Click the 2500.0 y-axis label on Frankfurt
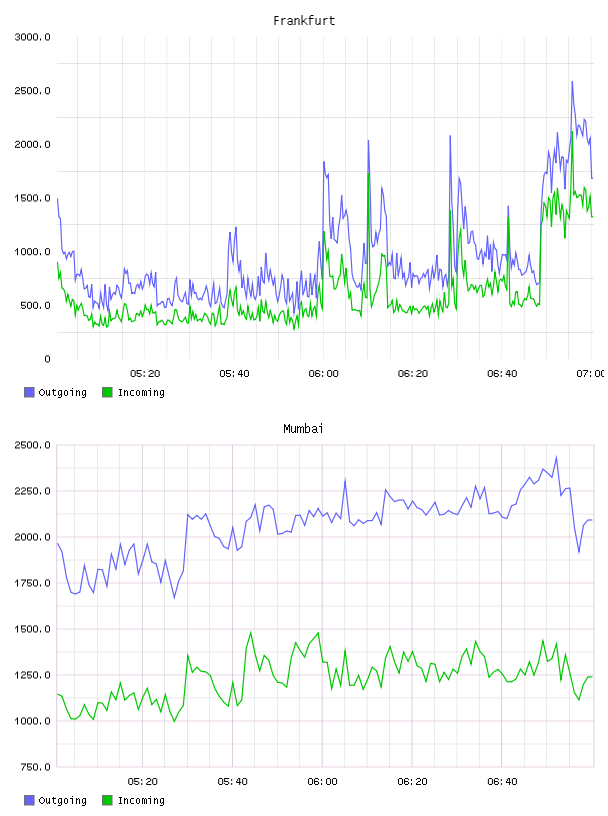The width and height of the screenshot is (608, 816). click(x=32, y=91)
